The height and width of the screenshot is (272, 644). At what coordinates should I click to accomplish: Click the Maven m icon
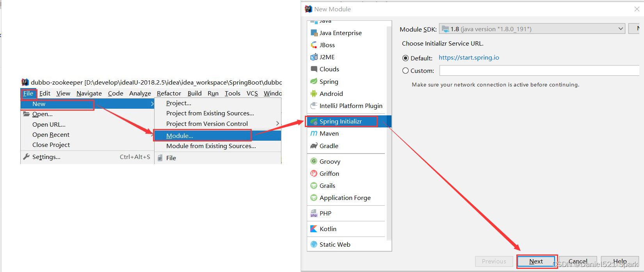(314, 133)
